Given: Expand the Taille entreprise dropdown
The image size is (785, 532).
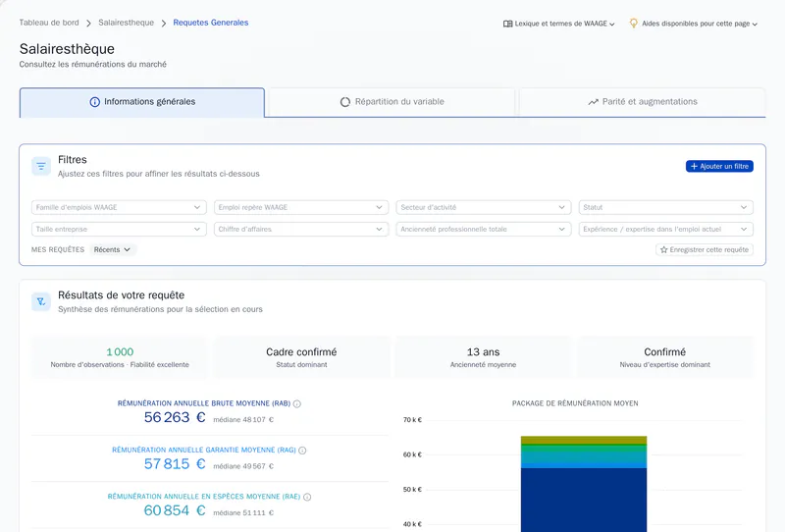Looking at the screenshot, I should (x=119, y=229).
